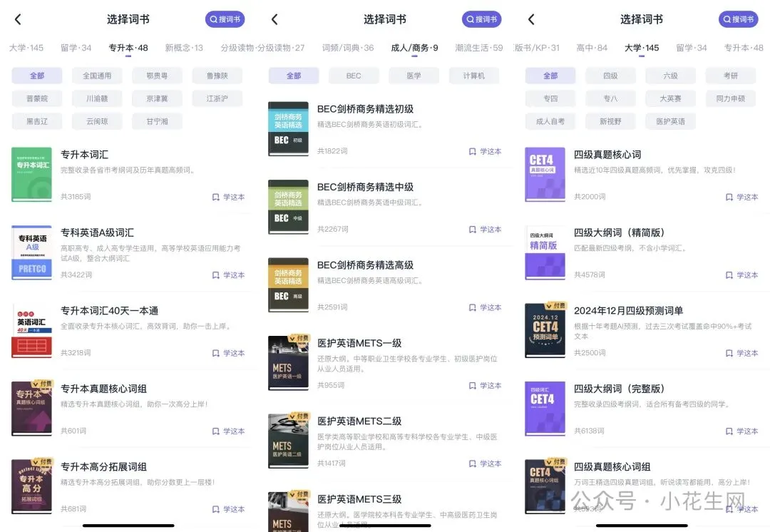
Task: Open the 四级真题核心词组 title
Action: click(x=612, y=467)
